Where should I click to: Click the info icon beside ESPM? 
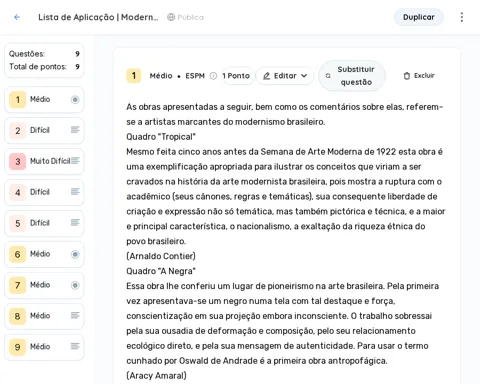pyautogui.click(x=213, y=76)
